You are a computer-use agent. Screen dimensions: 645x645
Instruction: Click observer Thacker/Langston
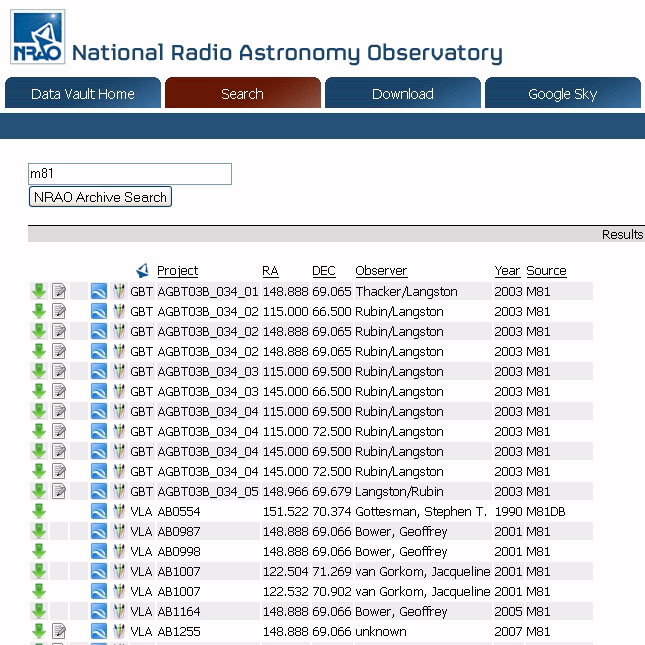(406, 292)
